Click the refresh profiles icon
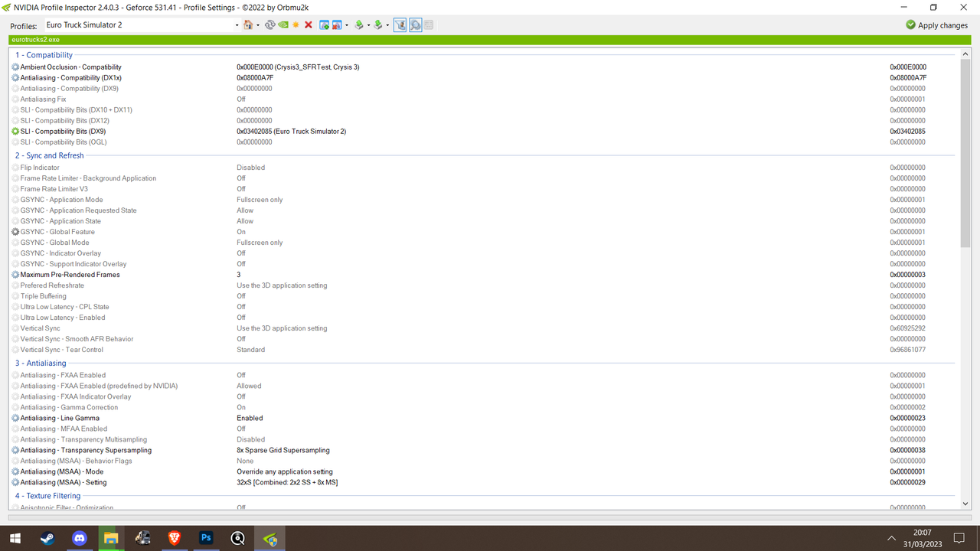Viewport: 980px width, 551px height. [x=270, y=24]
